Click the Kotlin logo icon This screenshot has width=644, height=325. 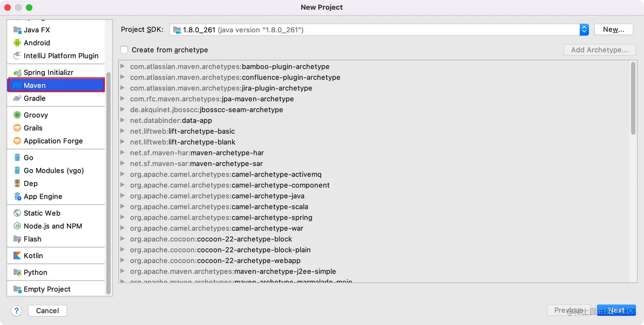click(x=17, y=256)
